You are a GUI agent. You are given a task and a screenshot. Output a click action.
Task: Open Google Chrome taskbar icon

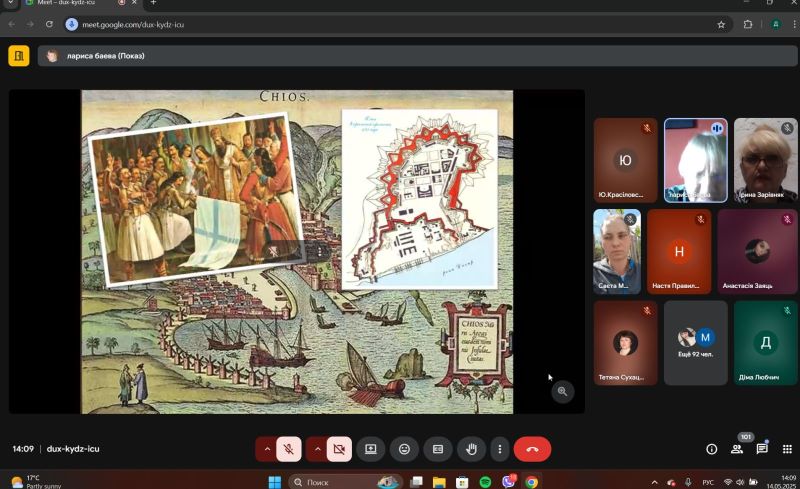[x=532, y=482]
